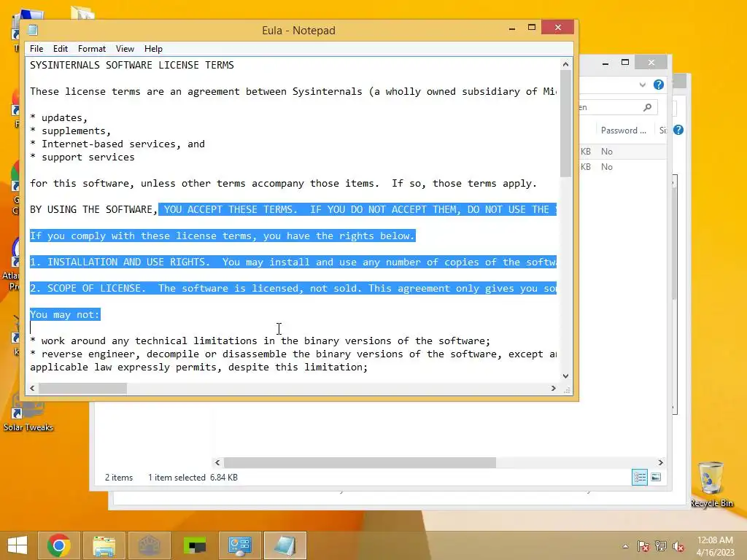Click the upper Help icon in Explorer window
The width and height of the screenshot is (747, 560).
coord(659,85)
